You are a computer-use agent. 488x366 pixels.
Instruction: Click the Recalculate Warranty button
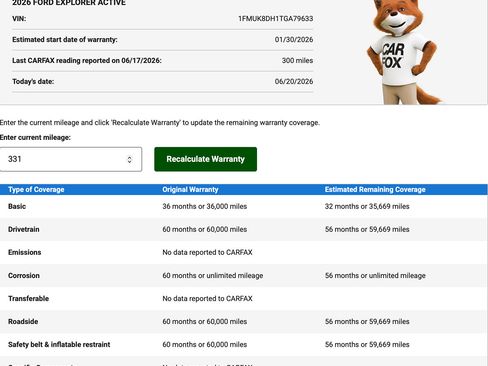pos(205,159)
